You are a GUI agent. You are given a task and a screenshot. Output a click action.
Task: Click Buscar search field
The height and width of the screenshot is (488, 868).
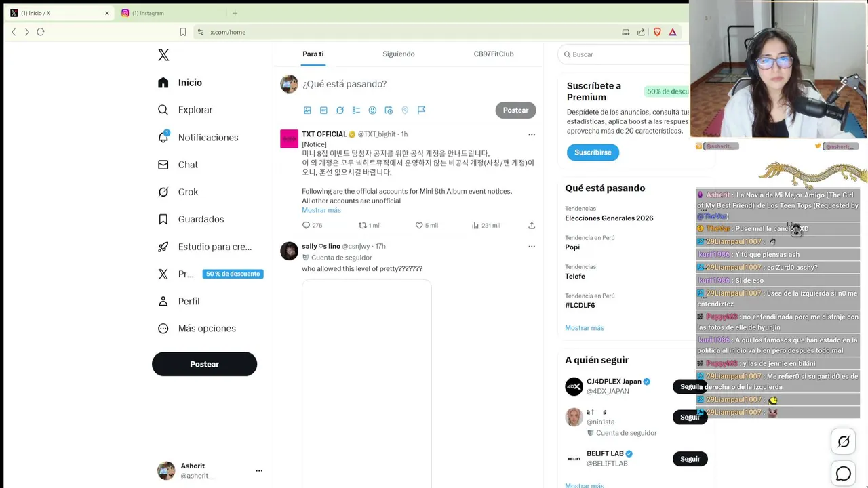point(624,54)
